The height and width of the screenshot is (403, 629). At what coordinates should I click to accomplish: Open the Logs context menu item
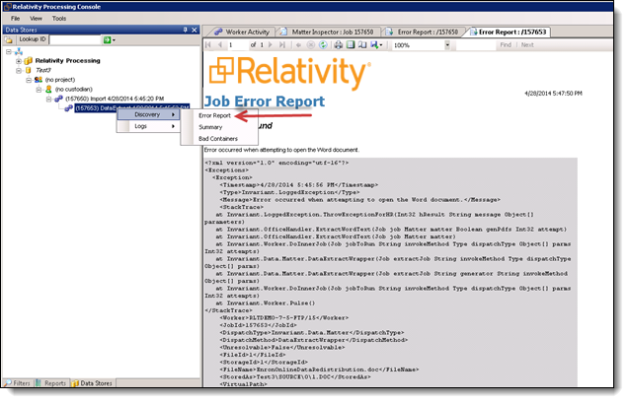tap(141, 126)
